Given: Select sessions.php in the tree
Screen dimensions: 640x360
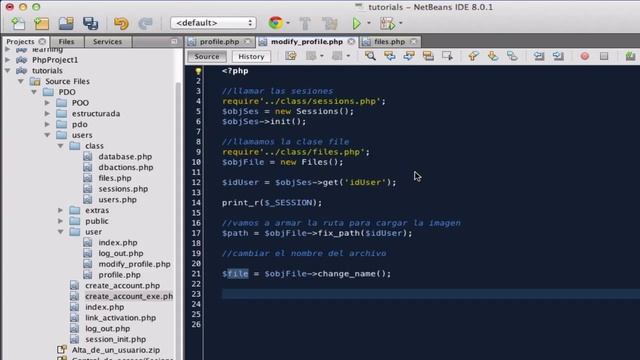Looking at the screenshot, I should tap(123, 189).
